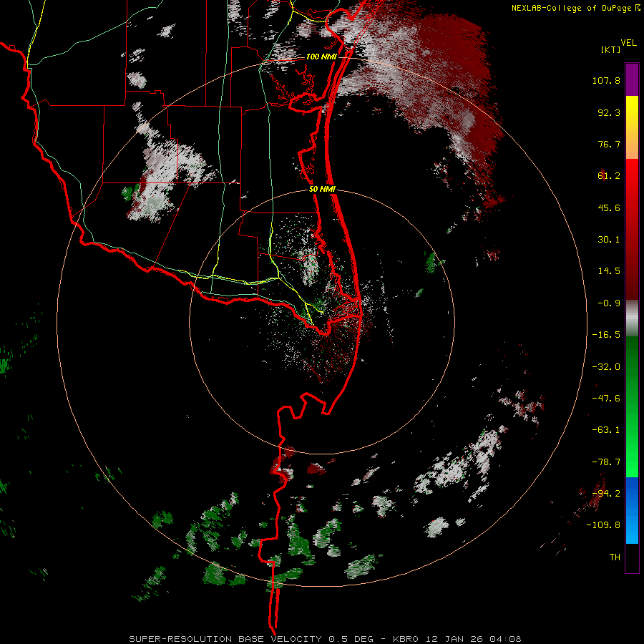This screenshot has width=644, height=644.
Task: Click the SUPER-RESOLUTION BASE VELOCITY caption text
Action: 225,639
